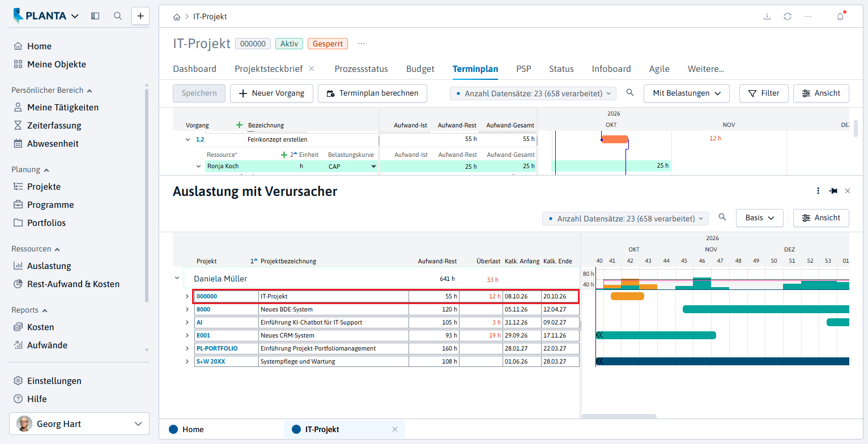Image resolution: width=868 pixels, height=444 pixels.
Task: Open the vertical three-dot menu in the Auslastung panel
Action: coord(818,191)
